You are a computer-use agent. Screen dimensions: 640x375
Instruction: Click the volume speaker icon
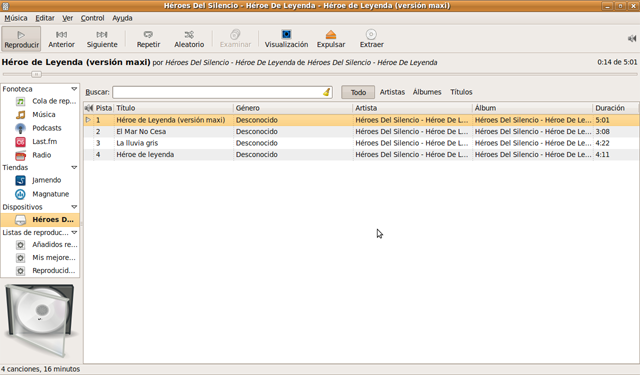point(632,38)
